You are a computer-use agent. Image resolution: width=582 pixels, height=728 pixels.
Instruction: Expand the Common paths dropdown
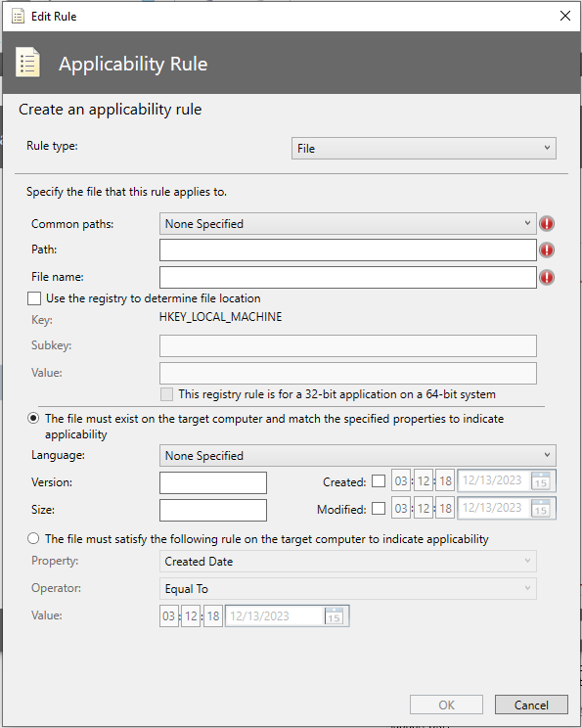[x=348, y=224]
